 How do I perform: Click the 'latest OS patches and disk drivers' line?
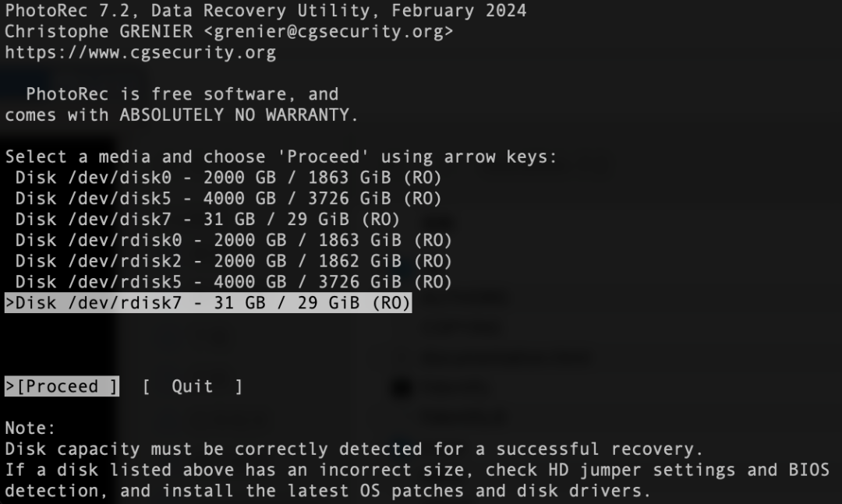(x=327, y=492)
